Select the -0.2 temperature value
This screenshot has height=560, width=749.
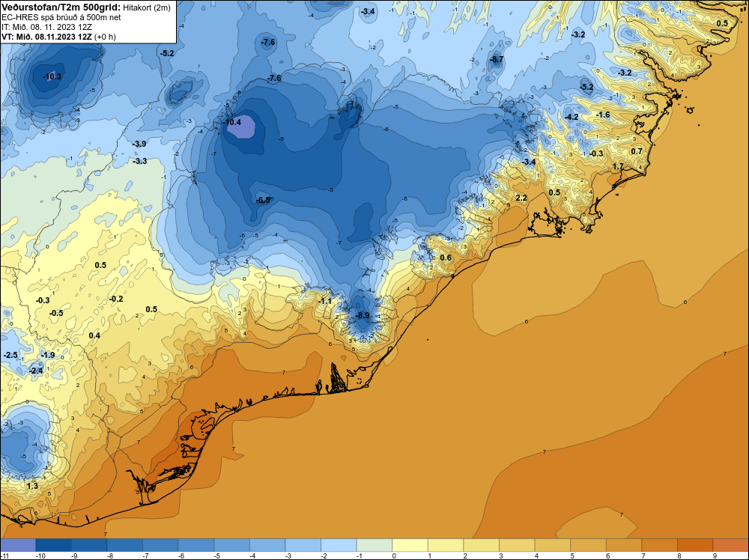[115, 299]
